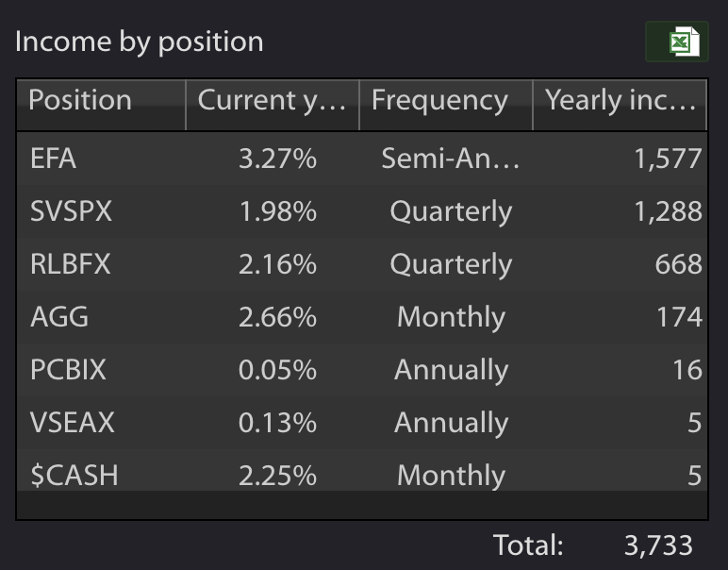
Task: Click the Income by position title
Action: (x=140, y=42)
